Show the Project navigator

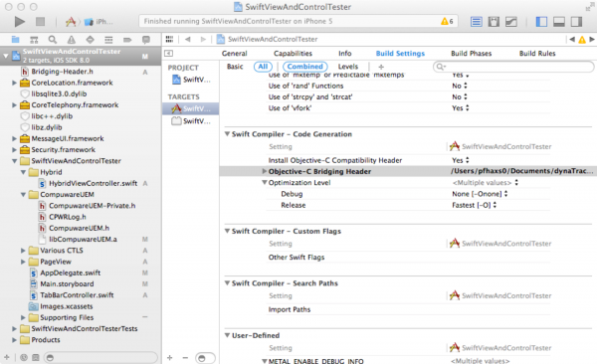click(x=15, y=39)
